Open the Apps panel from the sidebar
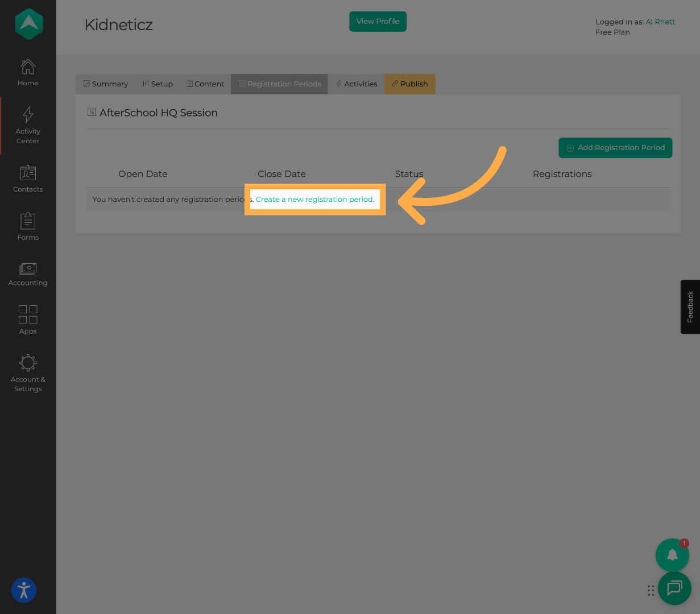 27,320
